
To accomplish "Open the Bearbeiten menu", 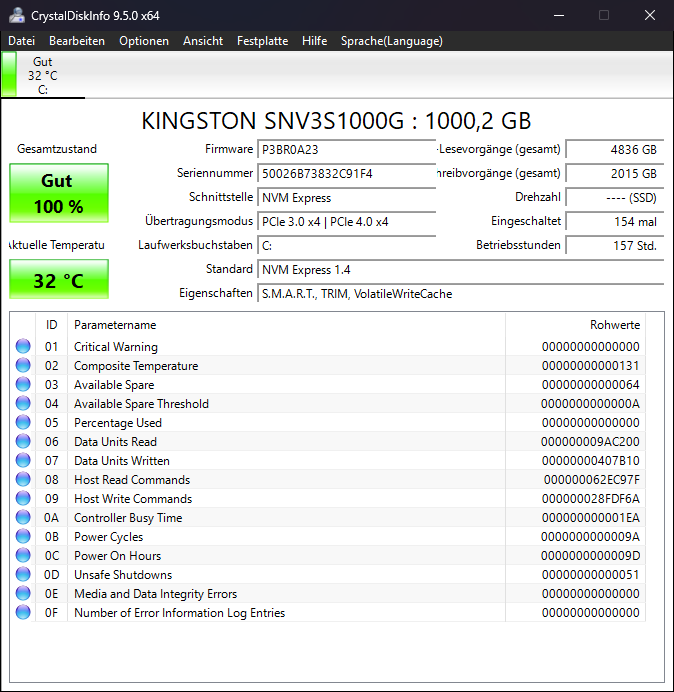I will [x=77, y=41].
